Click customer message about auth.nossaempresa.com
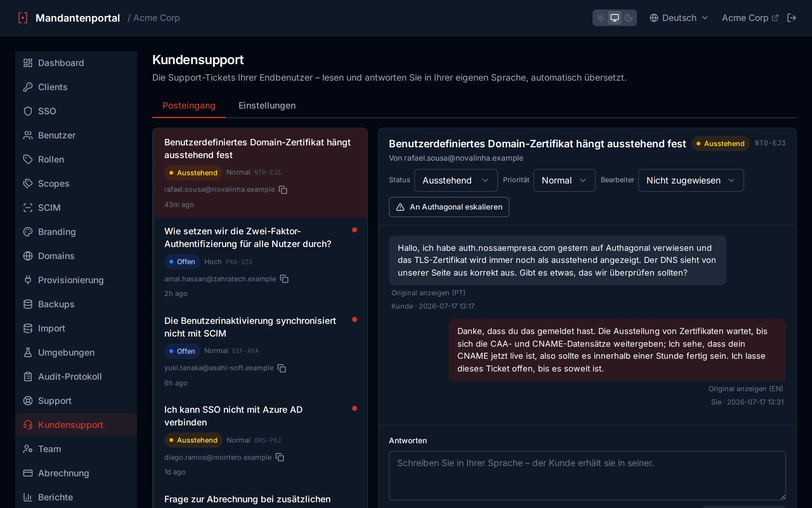This screenshot has height=508, width=812. coord(557,260)
